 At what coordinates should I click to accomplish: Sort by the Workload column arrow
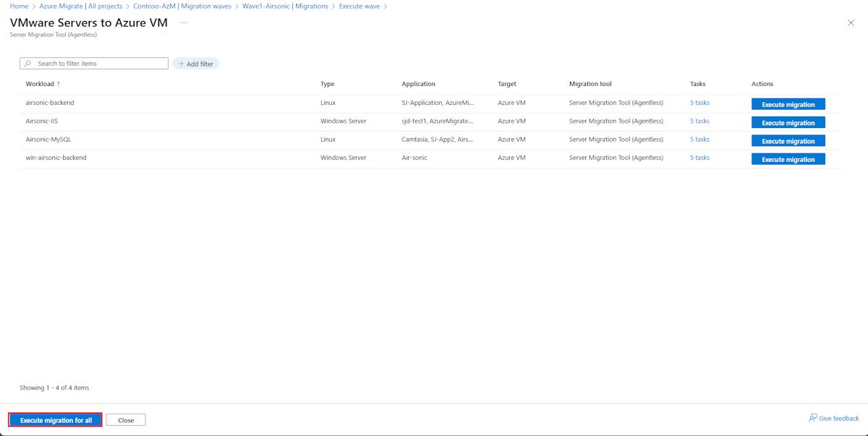point(59,84)
